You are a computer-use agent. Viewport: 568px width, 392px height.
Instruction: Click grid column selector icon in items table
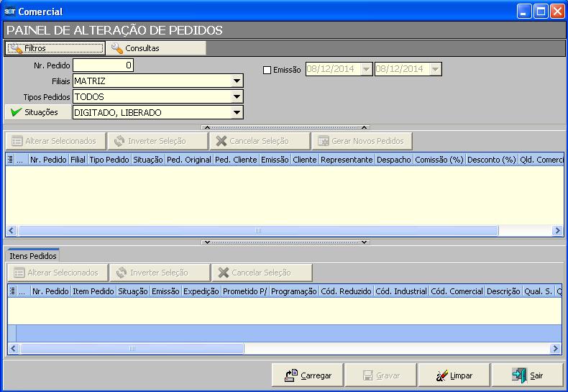click(12, 291)
